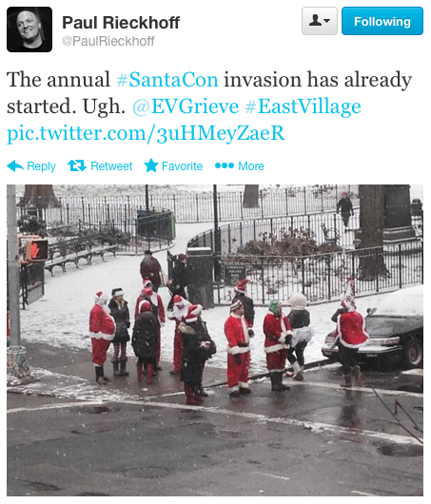Open Paul Rieckhoff's profile avatar

[x=29, y=29]
